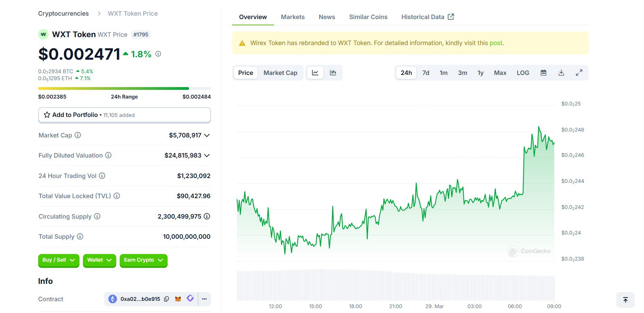Open Circulating Supply label info icon

click(97, 216)
